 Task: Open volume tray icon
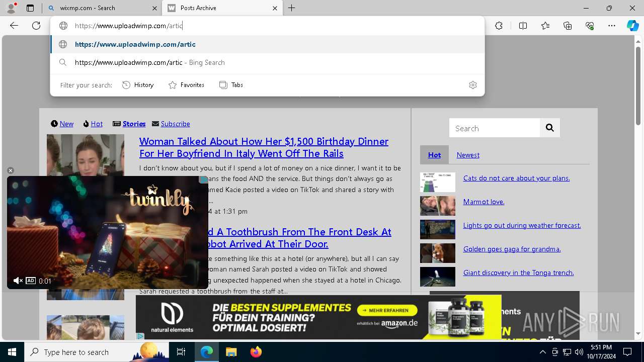tap(579, 352)
